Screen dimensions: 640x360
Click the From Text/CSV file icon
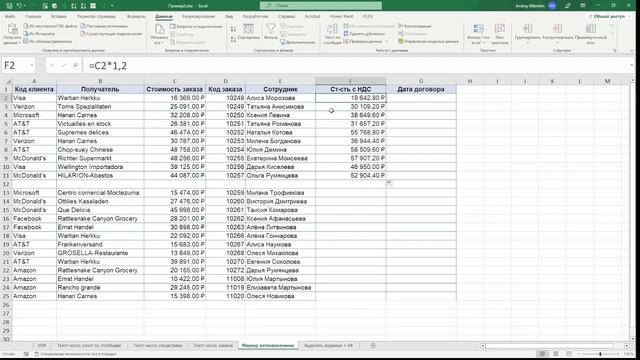26,26
